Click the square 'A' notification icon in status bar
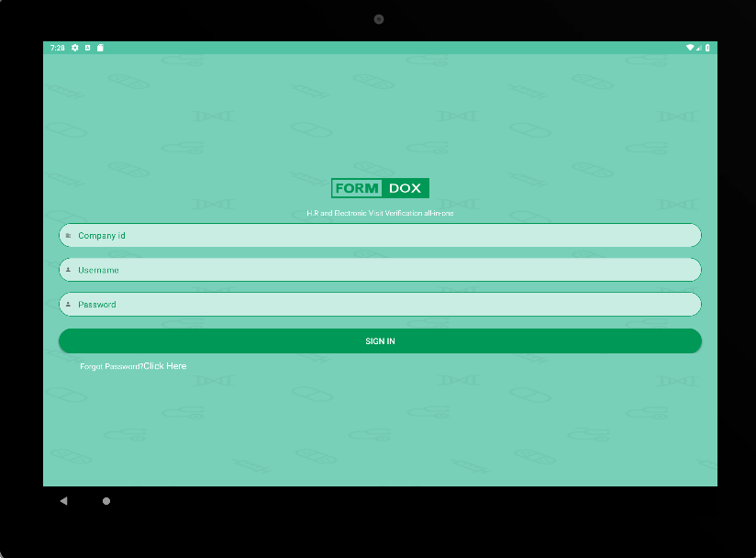Image resolution: width=756 pixels, height=558 pixels. pyautogui.click(x=87, y=48)
